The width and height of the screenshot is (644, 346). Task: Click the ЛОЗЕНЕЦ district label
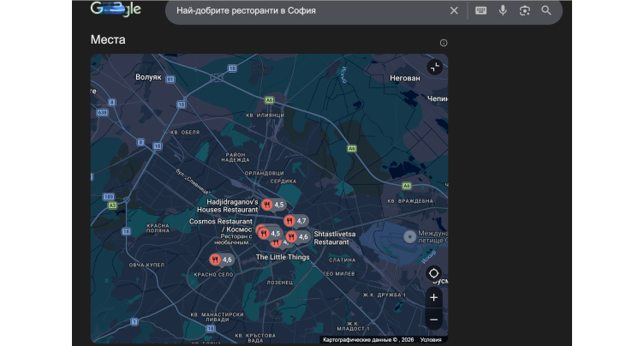280,283
